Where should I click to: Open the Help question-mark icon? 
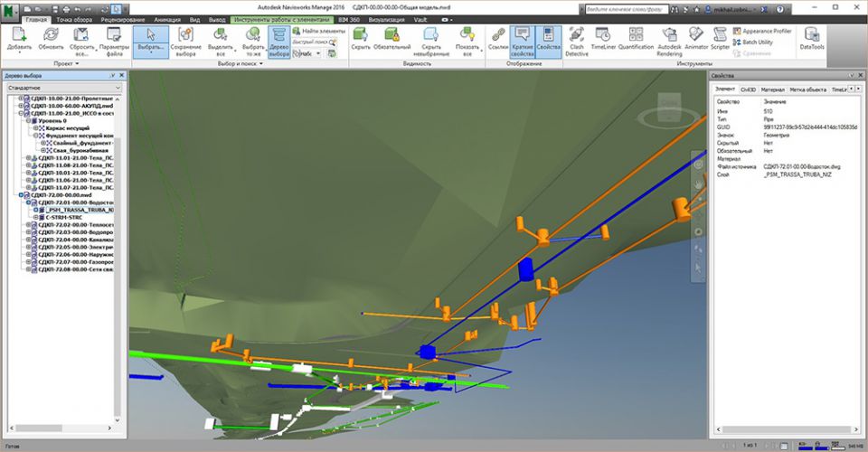780,9
